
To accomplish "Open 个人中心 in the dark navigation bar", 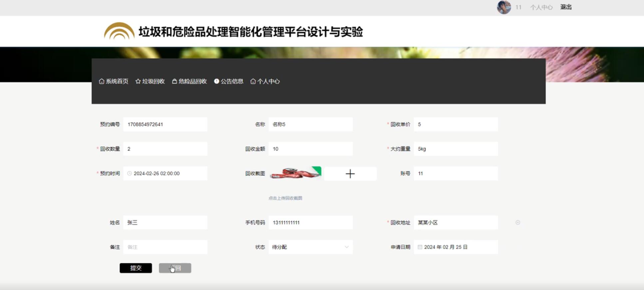I will [265, 81].
